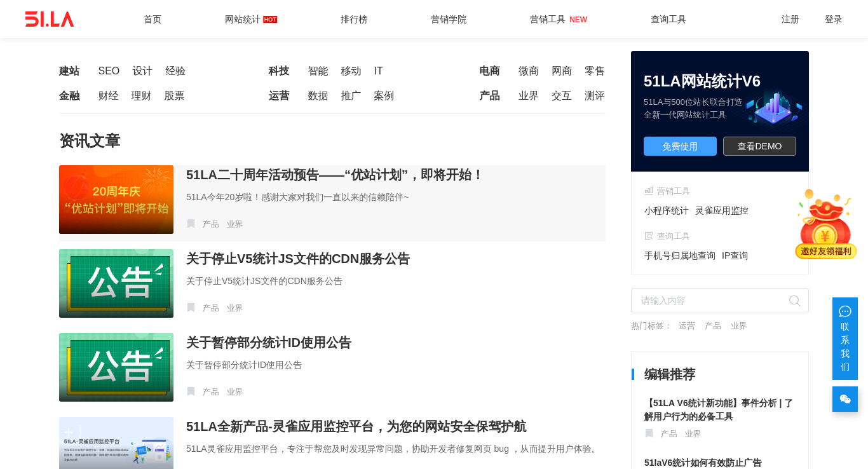Click the 51.LA logo

click(x=50, y=19)
